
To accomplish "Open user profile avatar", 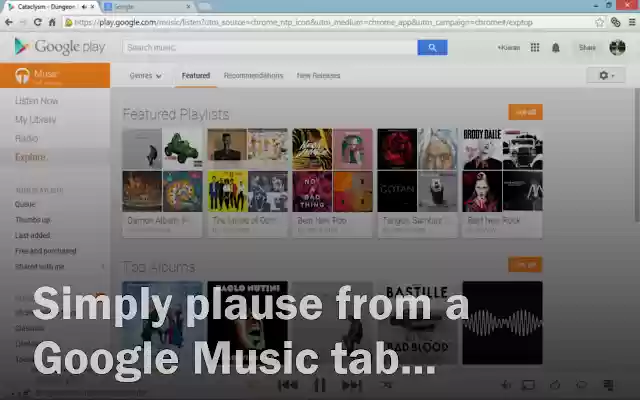I will 617,47.
